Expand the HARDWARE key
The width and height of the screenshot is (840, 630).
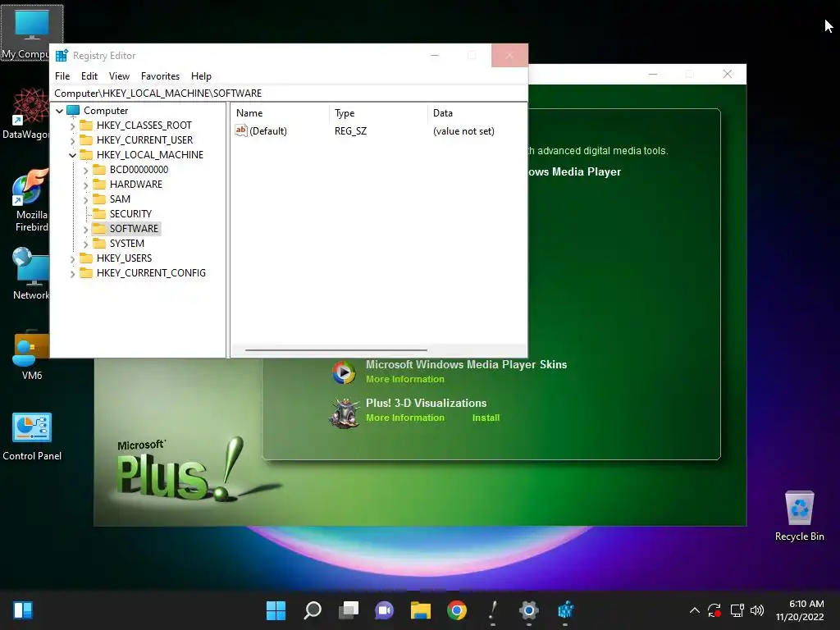(x=85, y=185)
